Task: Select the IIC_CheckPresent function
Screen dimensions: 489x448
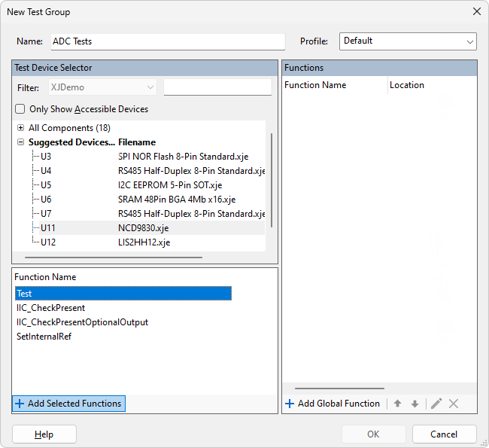Action: 51,308
